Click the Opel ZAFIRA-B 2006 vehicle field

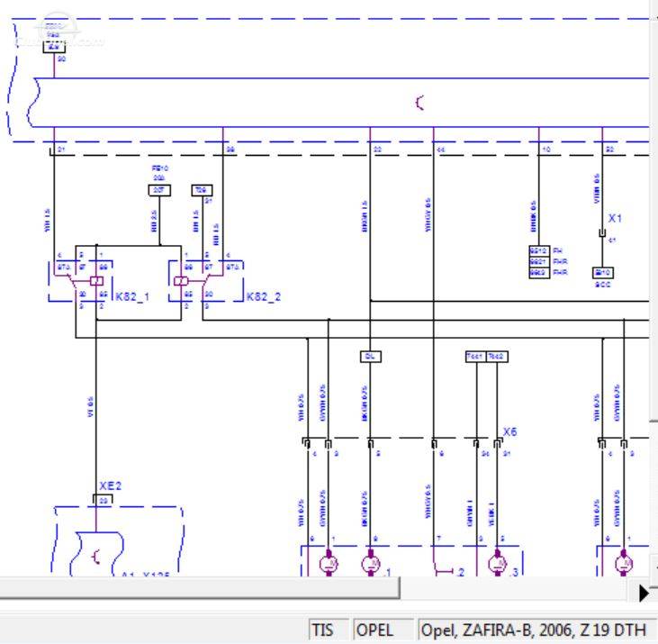(537, 630)
